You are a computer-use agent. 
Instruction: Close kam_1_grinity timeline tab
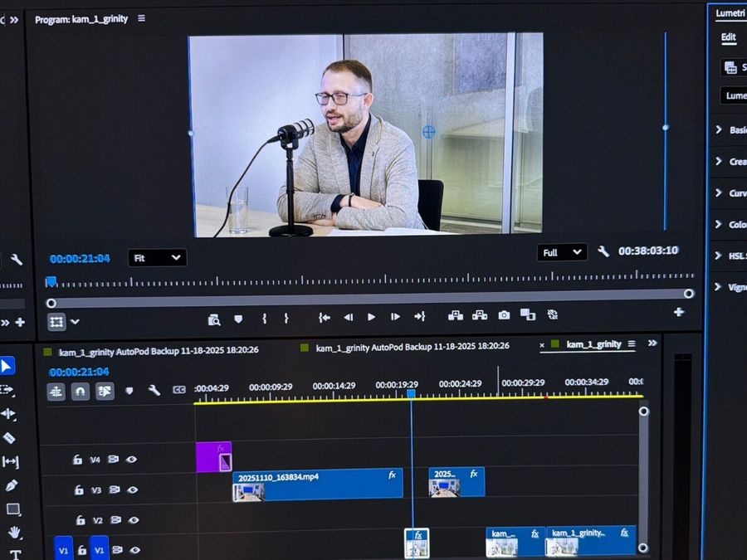pyautogui.click(x=542, y=345)
